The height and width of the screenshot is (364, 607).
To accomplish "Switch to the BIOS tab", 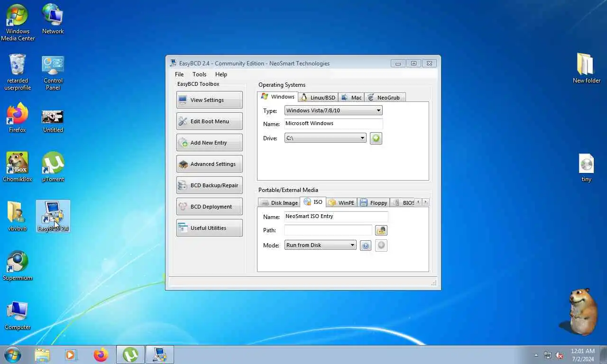I will [x=402, y=203].
